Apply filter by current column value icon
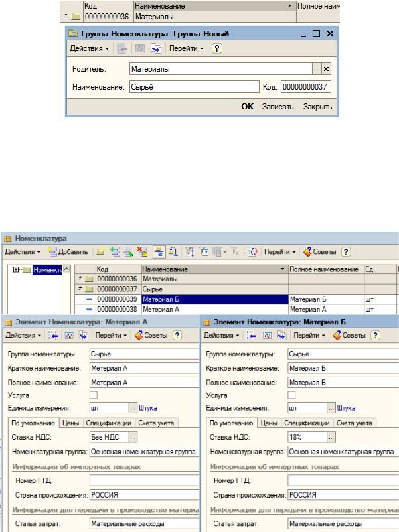The image size is (399, 532). (204, 252)
